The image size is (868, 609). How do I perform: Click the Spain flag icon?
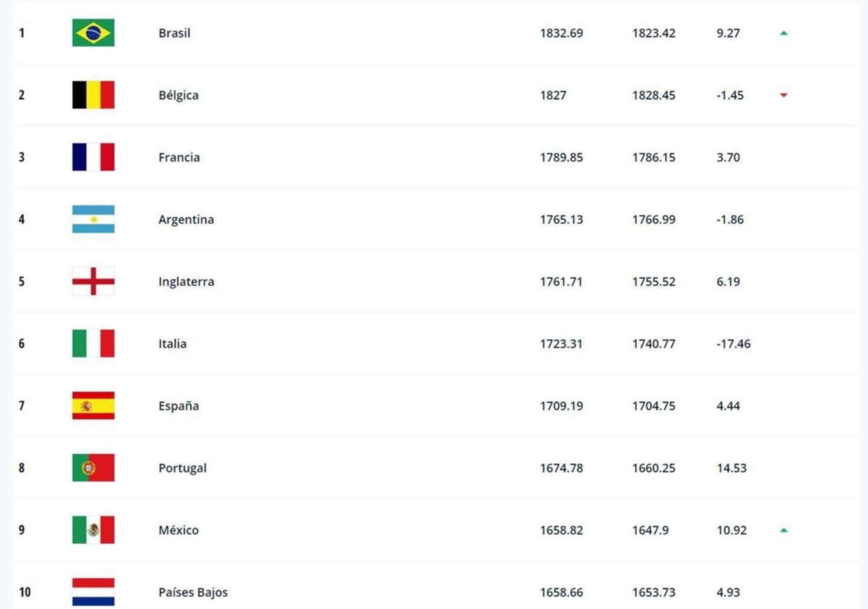(x=93, y=405)
